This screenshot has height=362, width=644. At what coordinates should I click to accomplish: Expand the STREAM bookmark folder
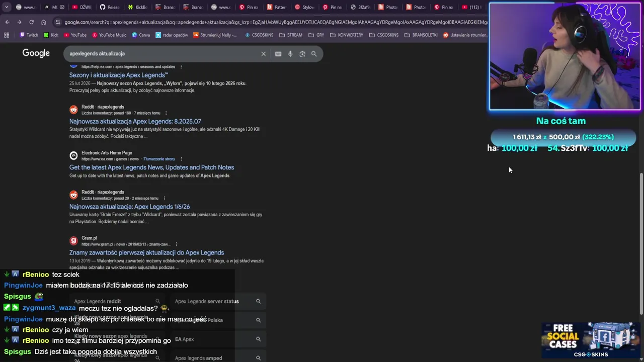tap(290, 35)
